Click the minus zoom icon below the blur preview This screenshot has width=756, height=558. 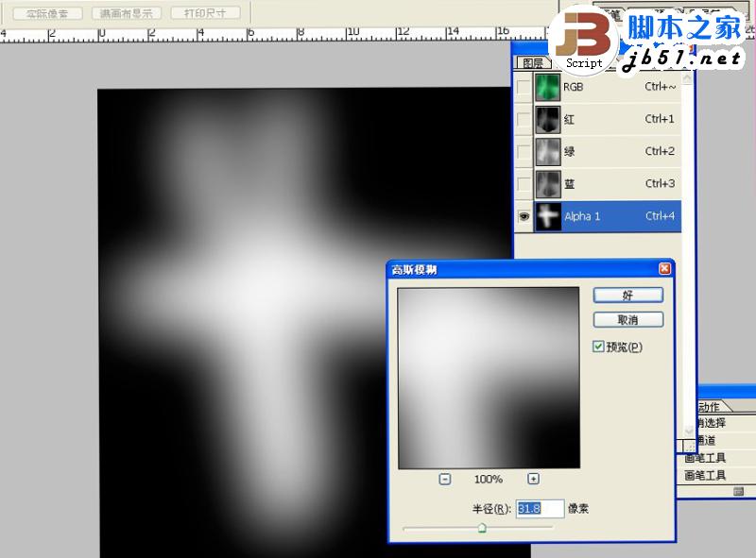click(442, 479)
